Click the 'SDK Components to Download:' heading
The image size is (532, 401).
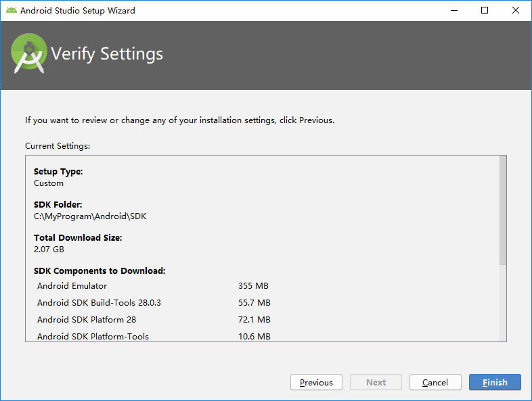(x=99, y=271)
